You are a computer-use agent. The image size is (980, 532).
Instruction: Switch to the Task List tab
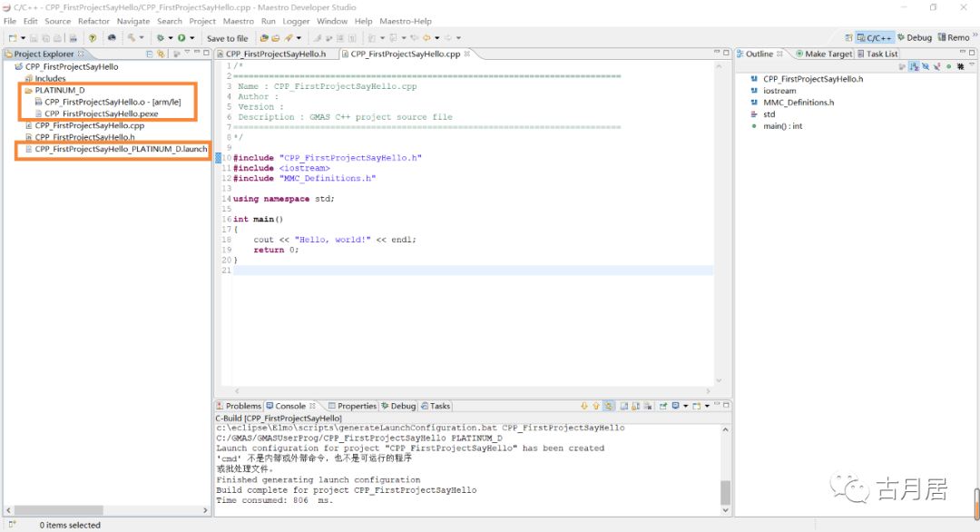tap(877, 54)
